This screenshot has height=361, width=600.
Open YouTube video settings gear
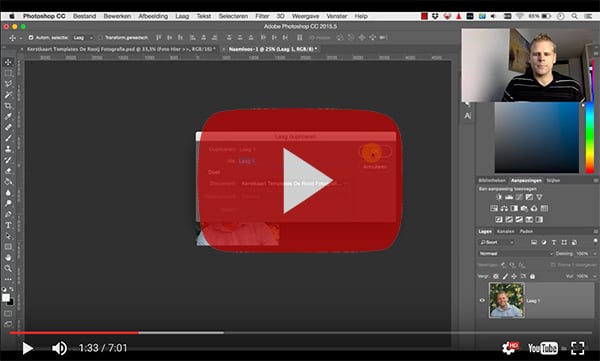click(x=510, y=348)
